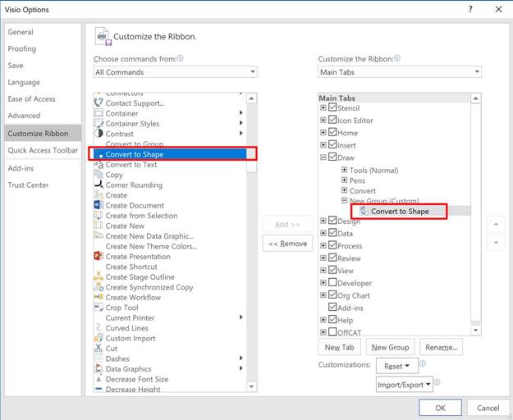513x420 pixels.
Task: Click the Create Document Word icon
Action: tap(98, 205)
